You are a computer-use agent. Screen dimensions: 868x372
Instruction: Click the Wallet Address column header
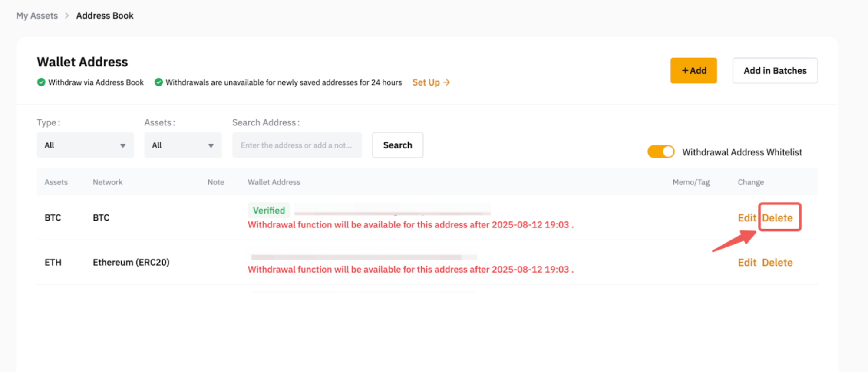(274, 182)
